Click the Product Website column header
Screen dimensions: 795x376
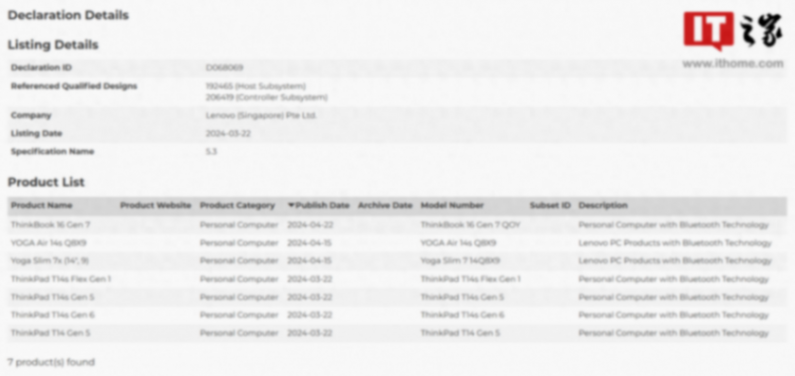[x=156, y=205]
